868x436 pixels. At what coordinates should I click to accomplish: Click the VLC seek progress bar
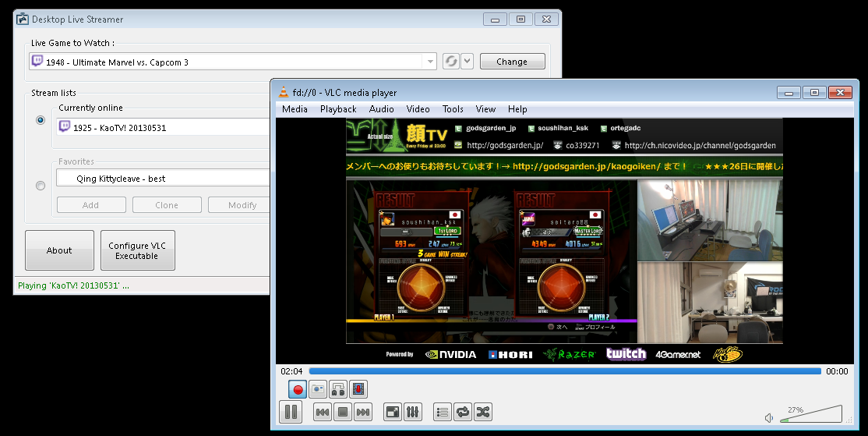(565, 371)
